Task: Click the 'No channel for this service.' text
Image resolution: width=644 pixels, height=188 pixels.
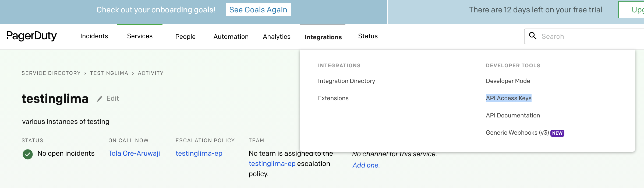Action: (x=394, y=154)
